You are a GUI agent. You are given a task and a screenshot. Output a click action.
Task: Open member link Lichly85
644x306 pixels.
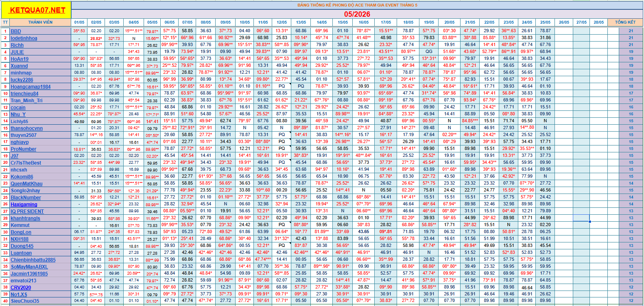(x=20, y=121)
